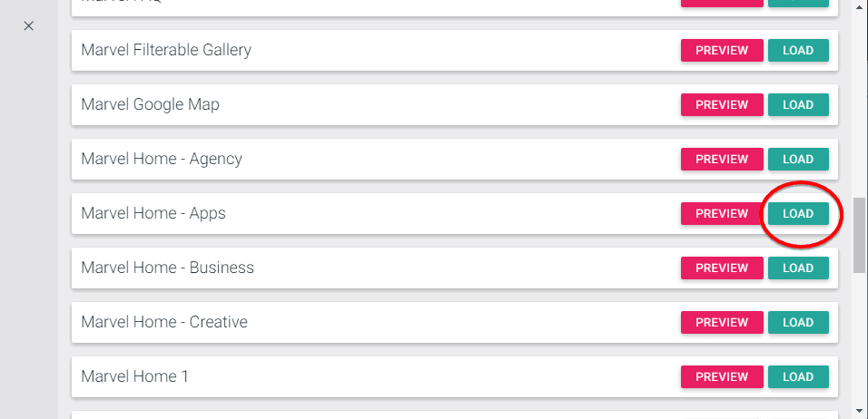Preview the Marvel Filterable Gallery template
The width and height of the screenshot is (868, 419).
pyautogui.click(x=722, y=51)
